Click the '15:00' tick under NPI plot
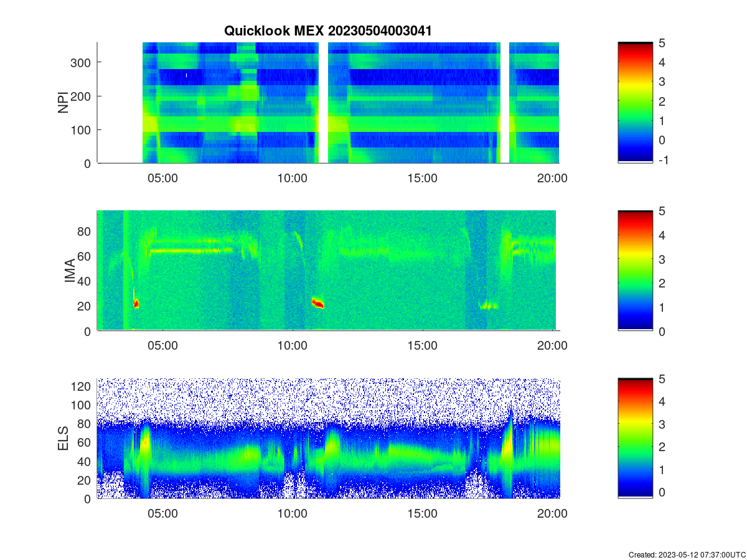Image resolution: width=747 pixels, height=560 pixels. point(421,178)
